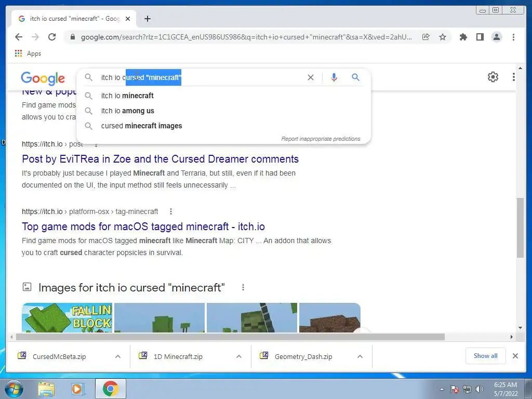The height and width of the screenshot is (399, 532).
Task: Start voice search with microphone
Action: pyautogui.click(x=334, y=77)
